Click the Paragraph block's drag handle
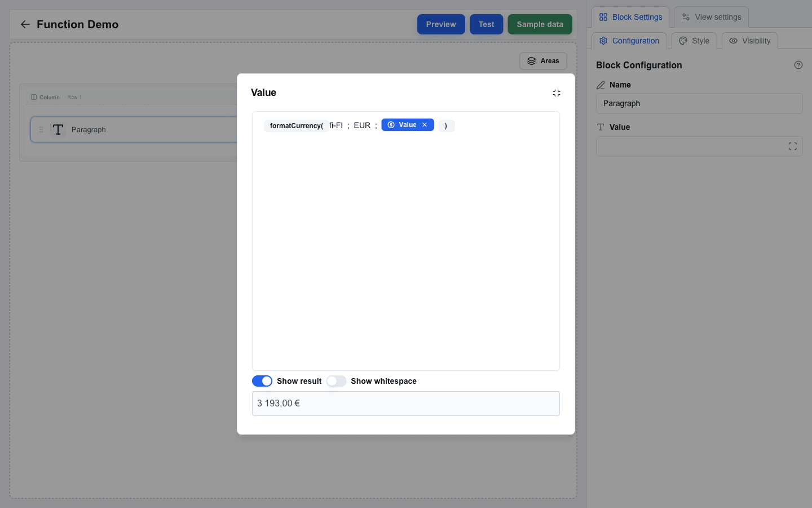Image resolution: width=812 pixels, height=508 pixels. point(41,130)
